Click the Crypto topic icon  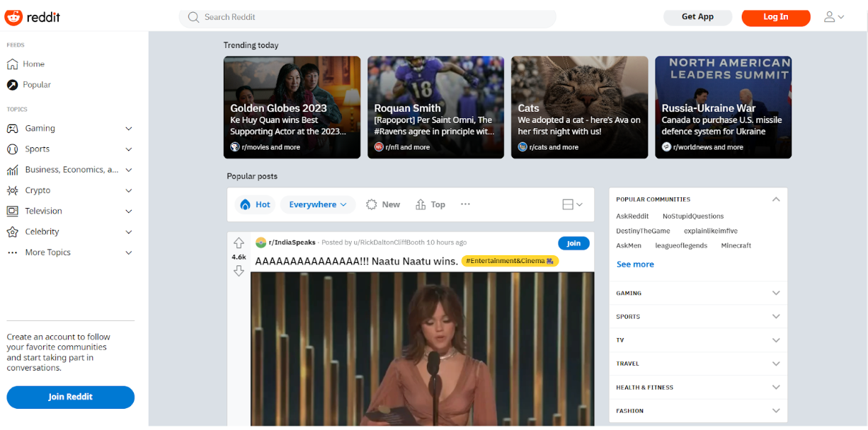(x=12, y=190)
